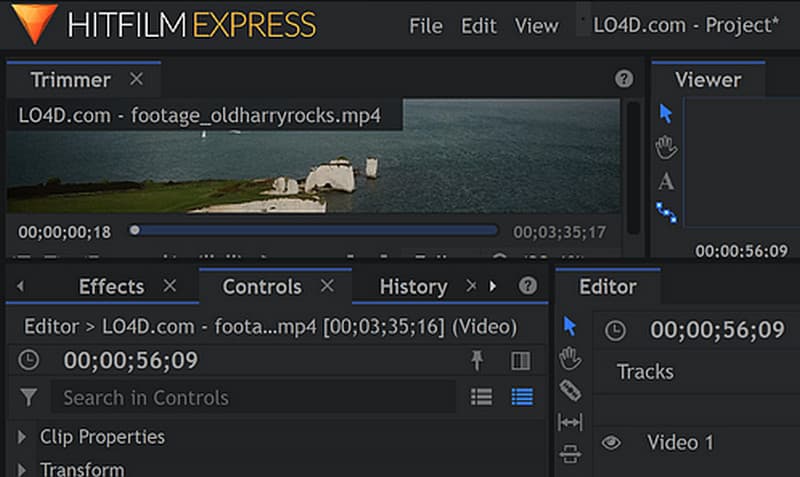Click the Trimmer vertical scrollbar
This screenshot has width=800, height=477.
(x=633, y=168)
